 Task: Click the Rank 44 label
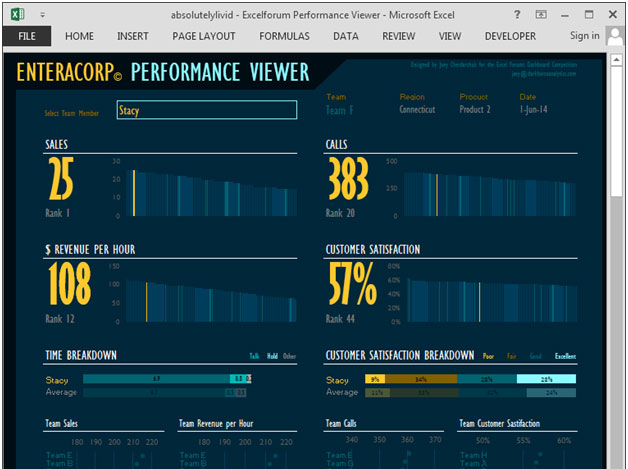click(340, 319)
